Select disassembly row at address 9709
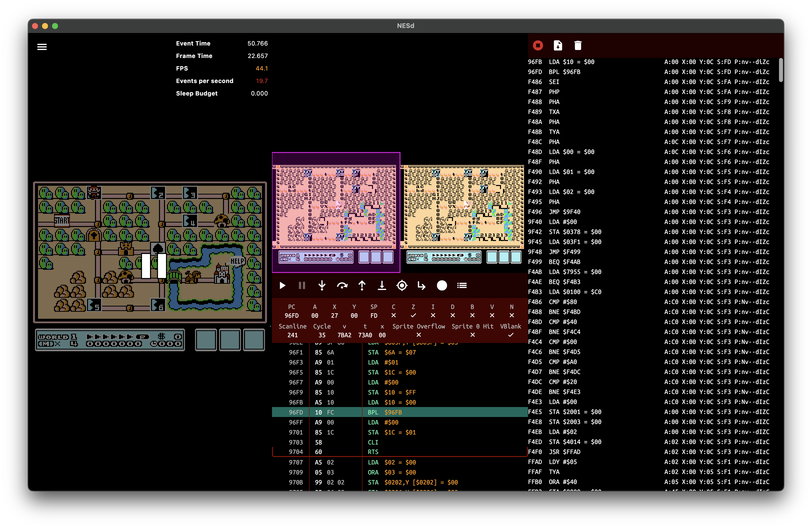 (400, 472)
